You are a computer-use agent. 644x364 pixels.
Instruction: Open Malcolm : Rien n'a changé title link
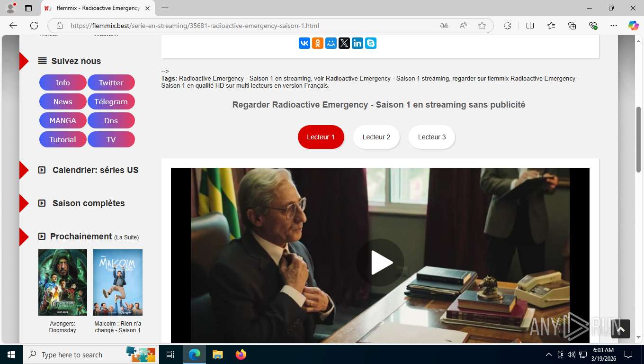118,327
